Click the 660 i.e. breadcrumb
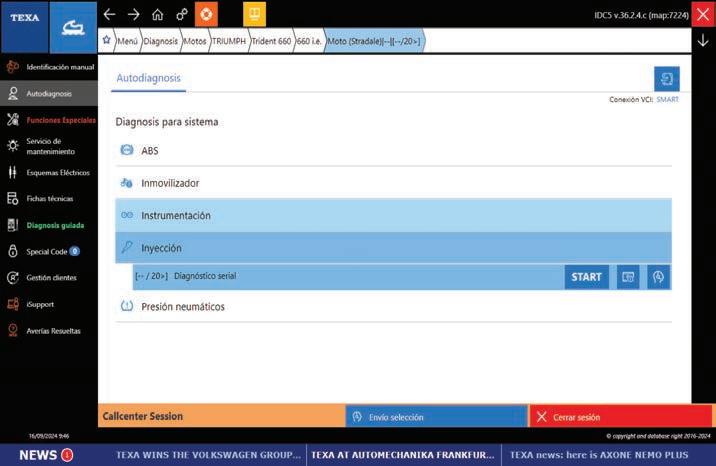716x466 pixels. (x=309, y=41)
